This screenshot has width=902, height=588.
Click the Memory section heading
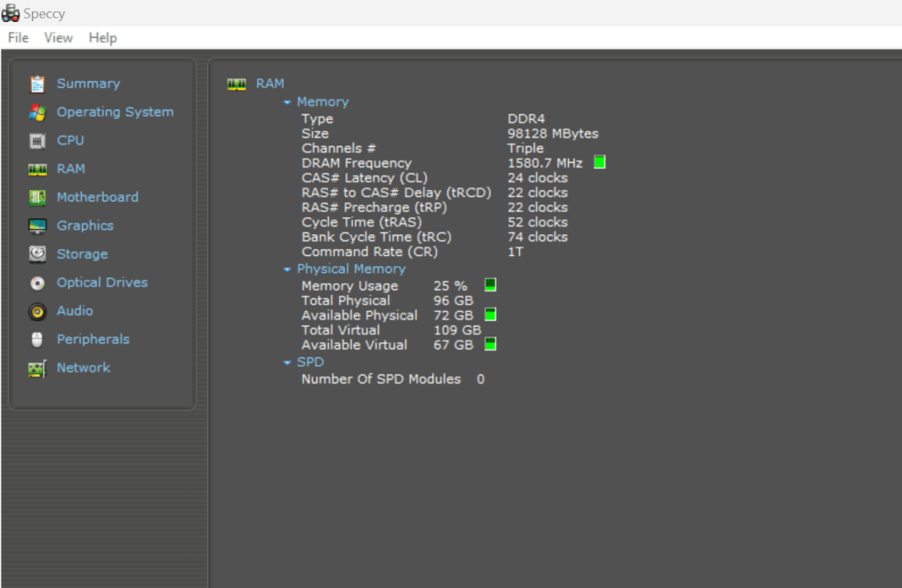[x=322, y=102]
